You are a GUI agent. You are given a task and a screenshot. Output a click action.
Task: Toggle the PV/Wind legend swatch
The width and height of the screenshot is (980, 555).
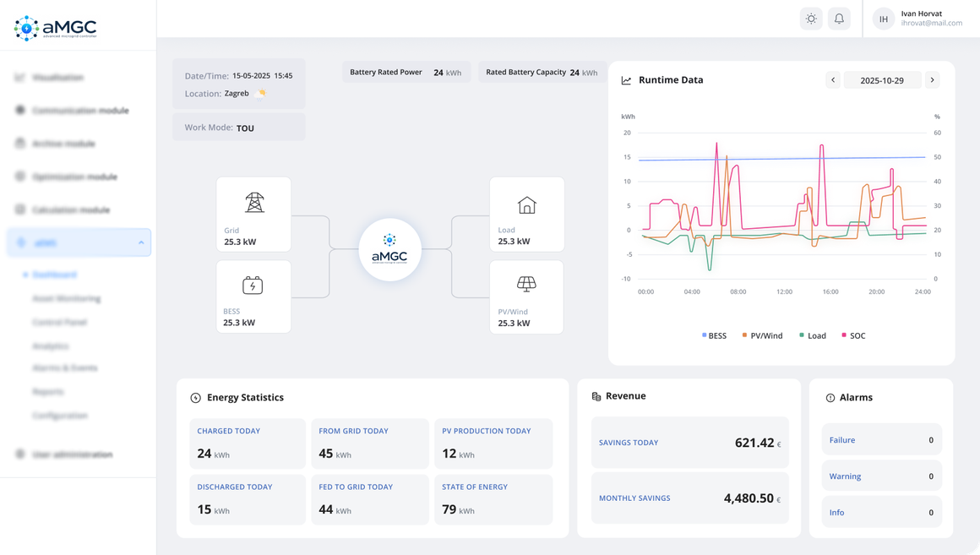[x=744, y=335]
